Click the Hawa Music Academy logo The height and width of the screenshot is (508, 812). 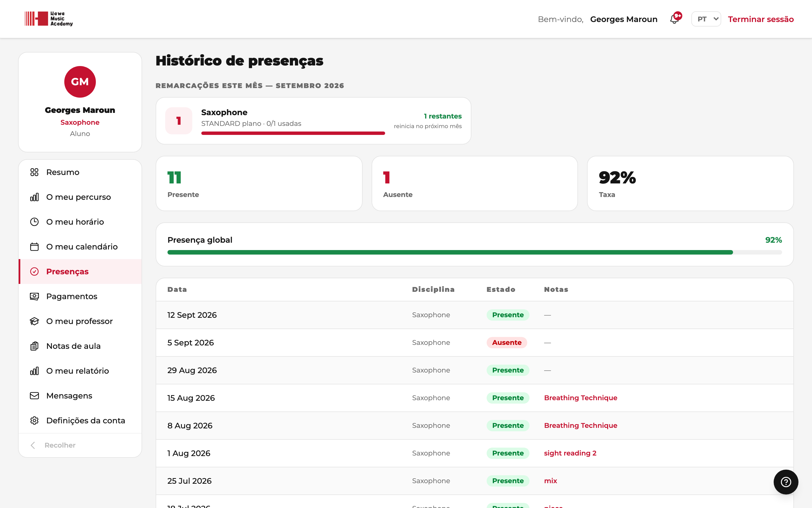click(49, 19)
